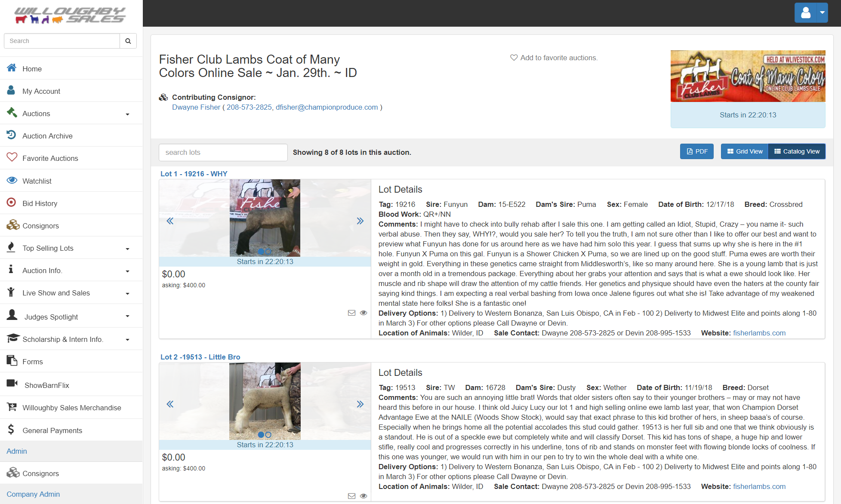The height and width of the screenshot is (504, 841).
Task: Open Lot 2 -19513 - Little Bro title
Action: tap(200, 357)
